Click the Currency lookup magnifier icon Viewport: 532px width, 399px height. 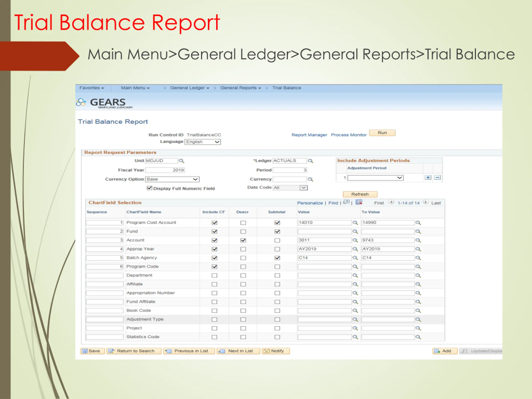click(x=310, y=179)
